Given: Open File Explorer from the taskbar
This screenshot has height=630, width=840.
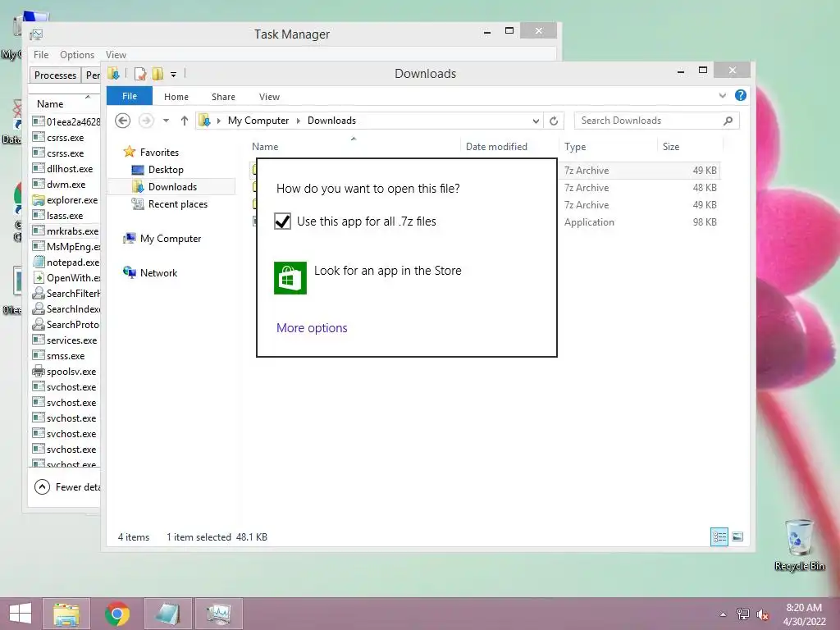Looking at the screenshot, I should click(66, 614).
